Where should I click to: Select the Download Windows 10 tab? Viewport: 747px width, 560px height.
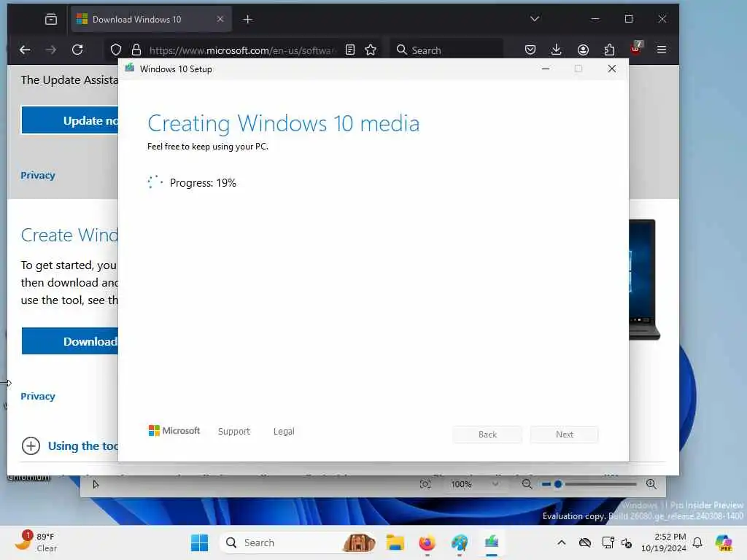[151, 19]
